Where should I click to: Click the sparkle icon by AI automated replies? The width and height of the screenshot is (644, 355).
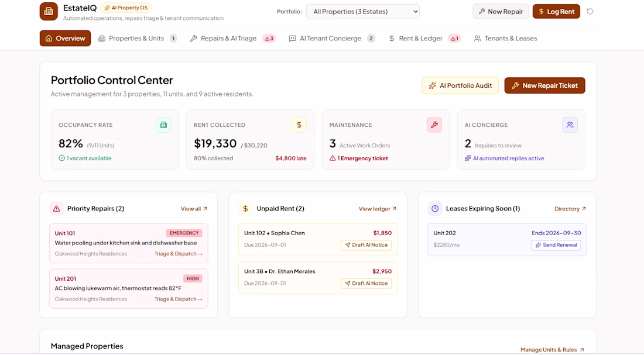[468, 158]
